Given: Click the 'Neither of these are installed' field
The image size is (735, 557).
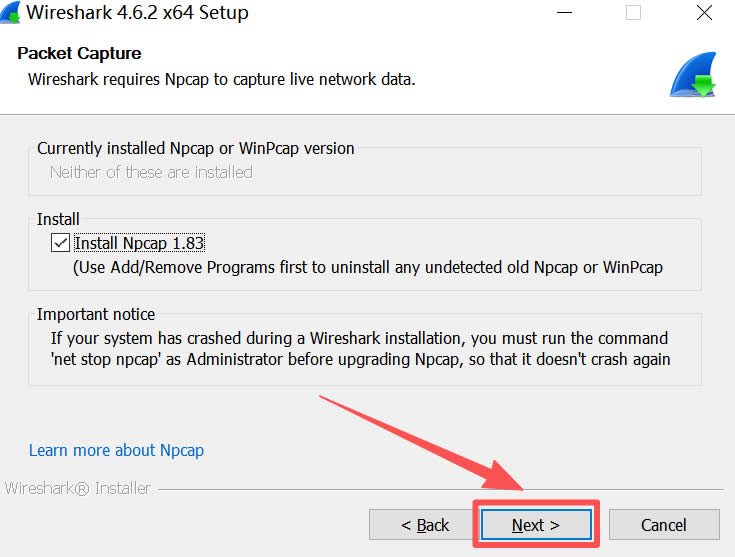Looking at the screenshot, I should click(151, 172).
